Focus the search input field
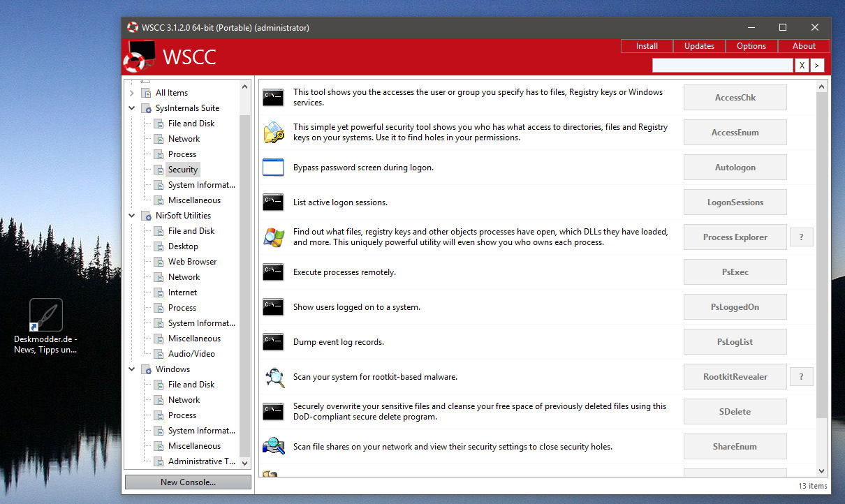845x504 pixels. pos(723,65)
